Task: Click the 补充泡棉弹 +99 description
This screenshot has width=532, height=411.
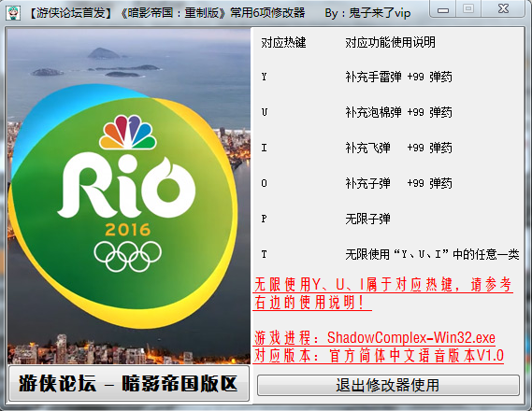Action: coord(398,112)
